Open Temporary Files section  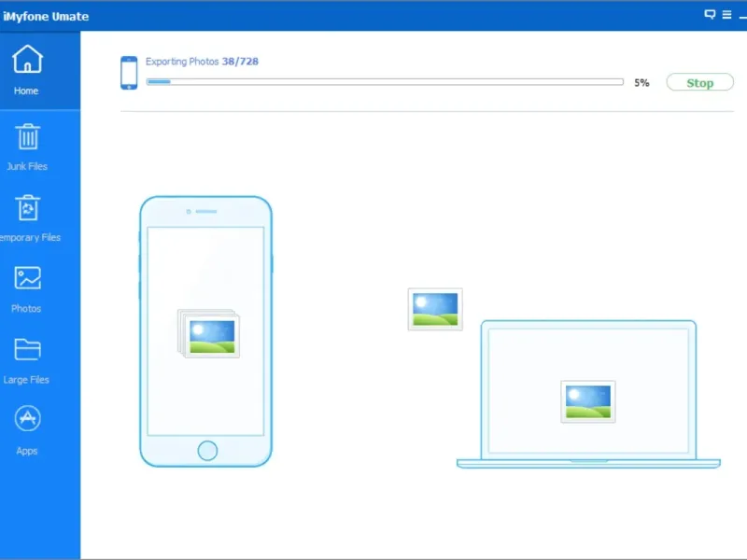click(x=30, y=218)
